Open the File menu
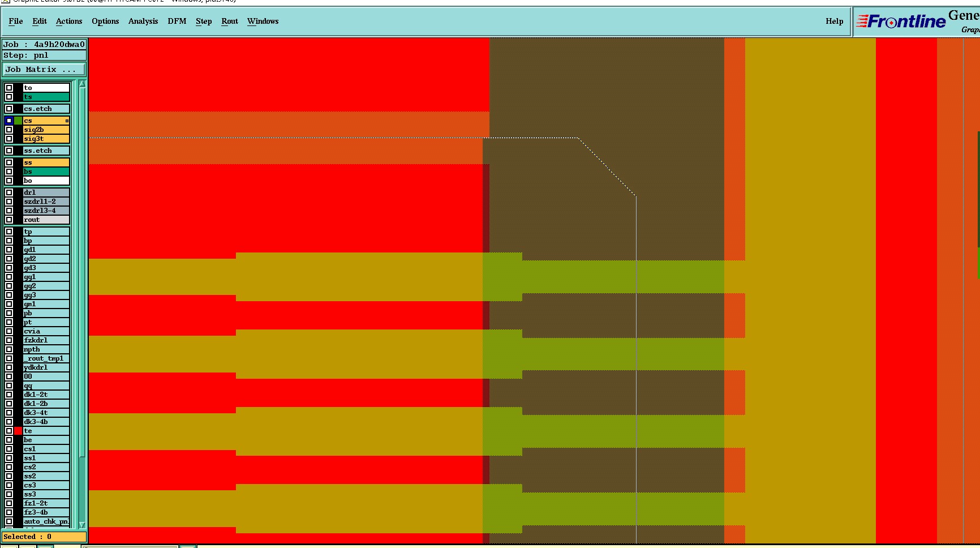The height and width of the screenshot is (548, 980). [16, 22]
